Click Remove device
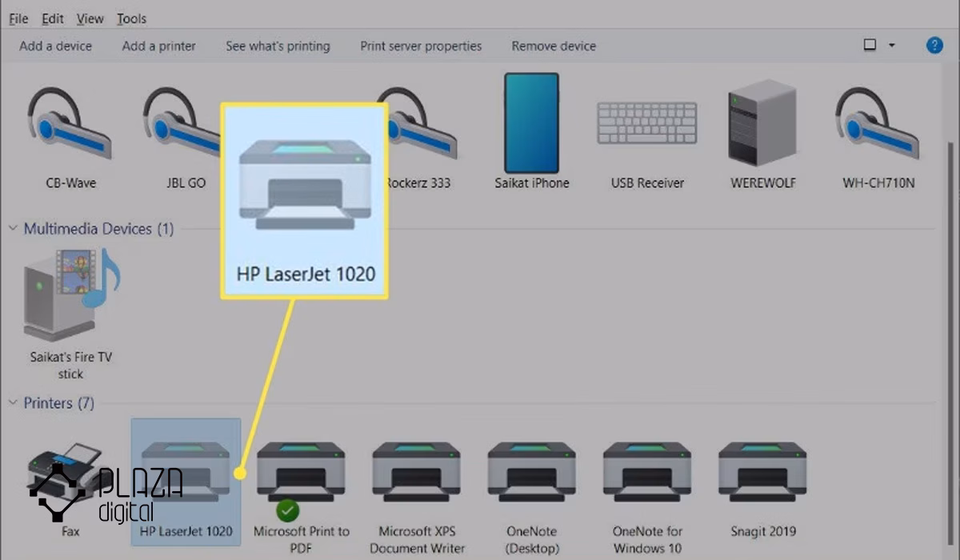Image resolution: width=960 pixels, height=560 pixels. point(554,46)
